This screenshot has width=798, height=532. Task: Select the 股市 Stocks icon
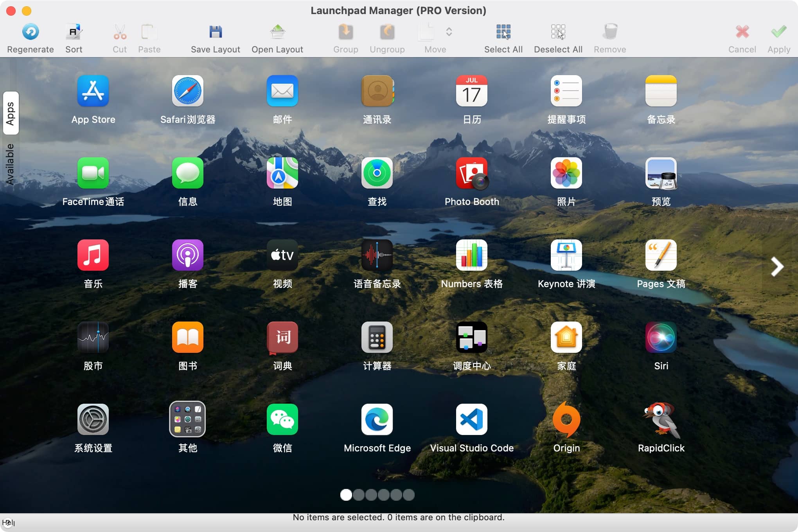click(93, 337)
